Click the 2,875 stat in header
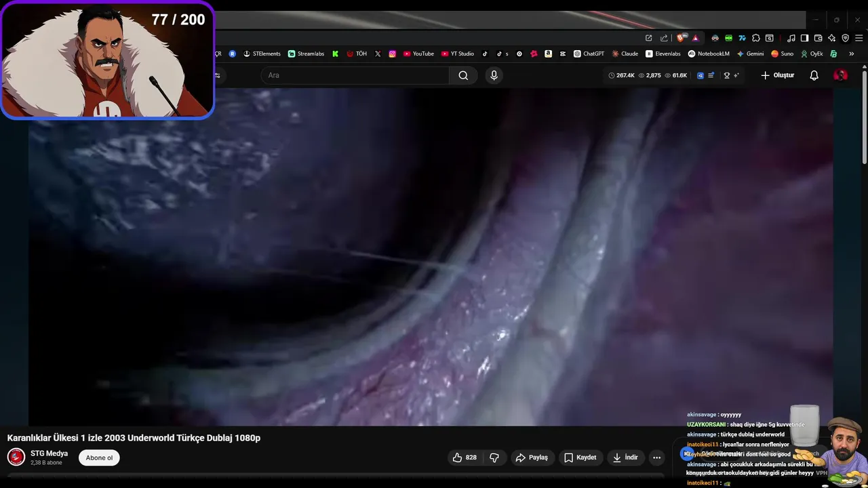This screenshot has height=488, width=868. [x=650, y=75]
